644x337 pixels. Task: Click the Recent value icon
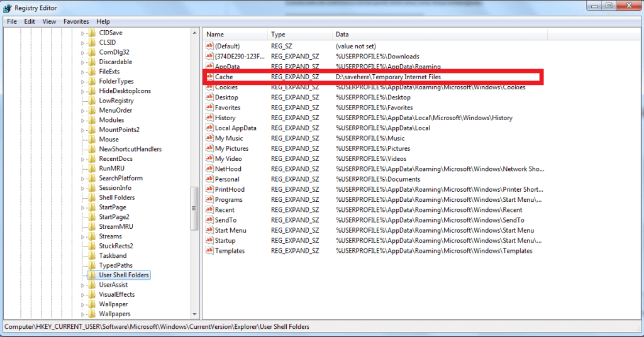209,210
